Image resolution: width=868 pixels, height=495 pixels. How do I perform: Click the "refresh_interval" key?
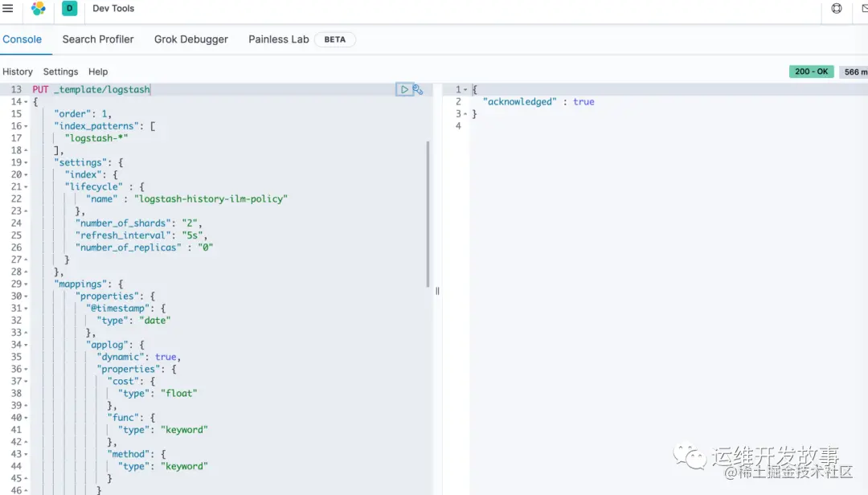pos(123,235)
